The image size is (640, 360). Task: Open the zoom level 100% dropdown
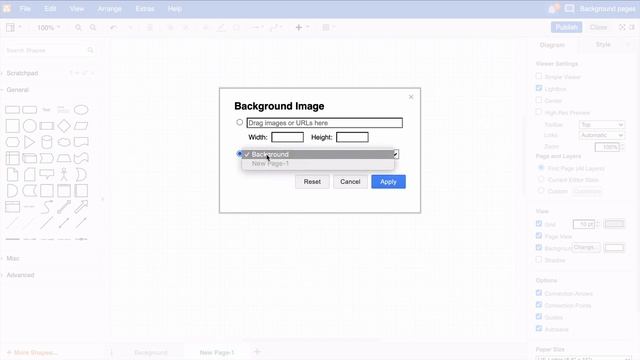point(49,28)
